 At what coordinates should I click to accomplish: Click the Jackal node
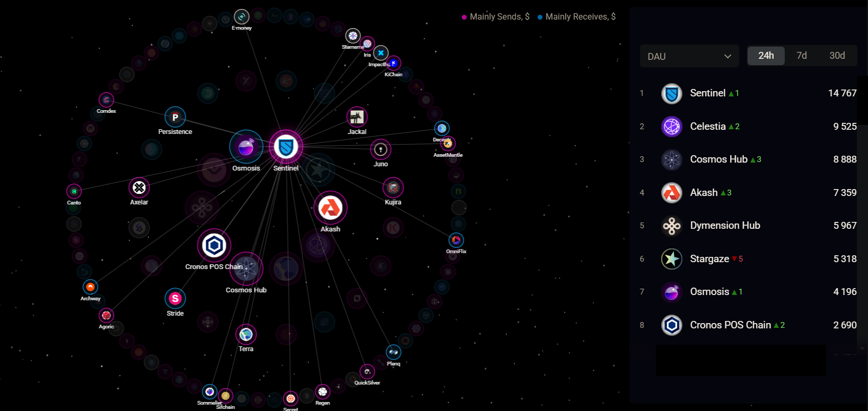click(357, 117)
